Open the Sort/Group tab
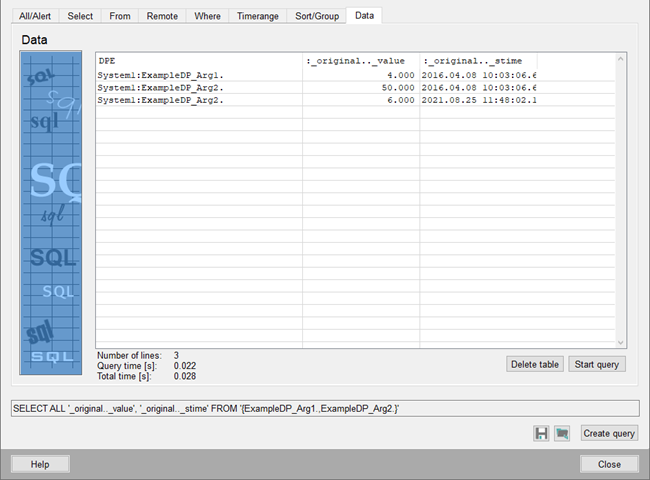The height and width of the screenshot is (480, 650). pos(317,16)
